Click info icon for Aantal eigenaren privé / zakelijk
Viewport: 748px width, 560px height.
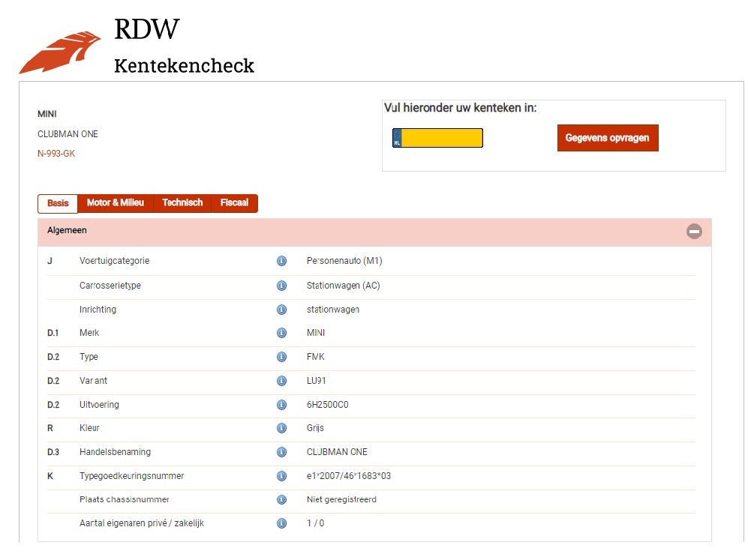coord(281,523)
